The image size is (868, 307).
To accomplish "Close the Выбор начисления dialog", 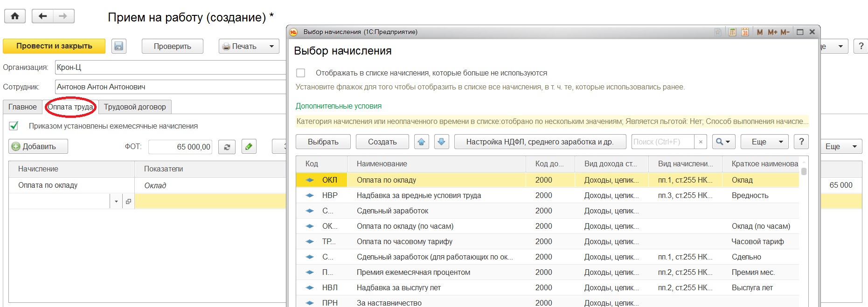I will point(812,32).
